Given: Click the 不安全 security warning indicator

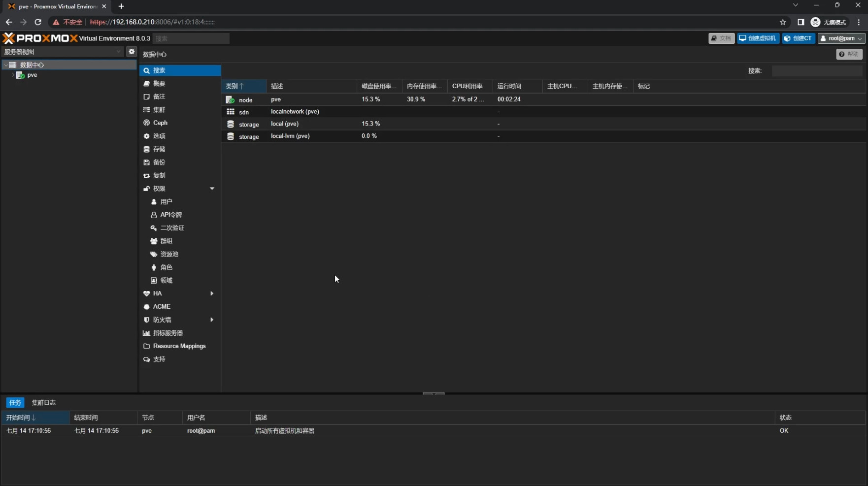Looking at the screenshot, I should tap(67, 22).
